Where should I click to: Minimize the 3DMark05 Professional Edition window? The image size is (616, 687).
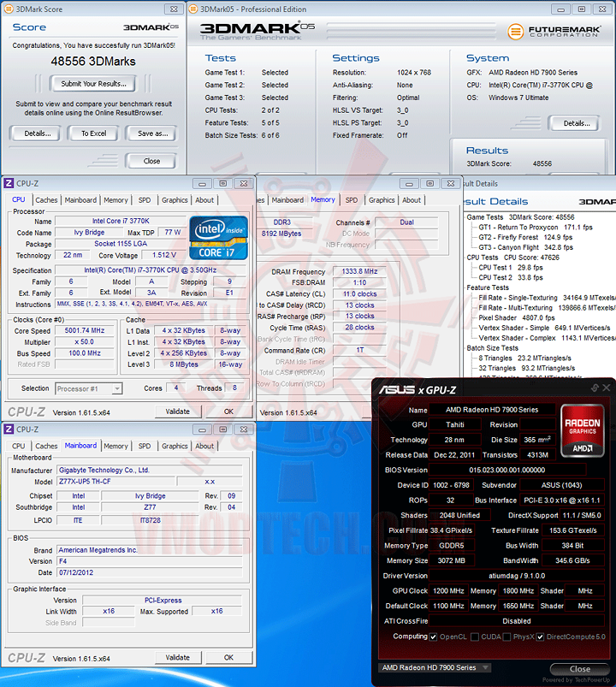560,9
